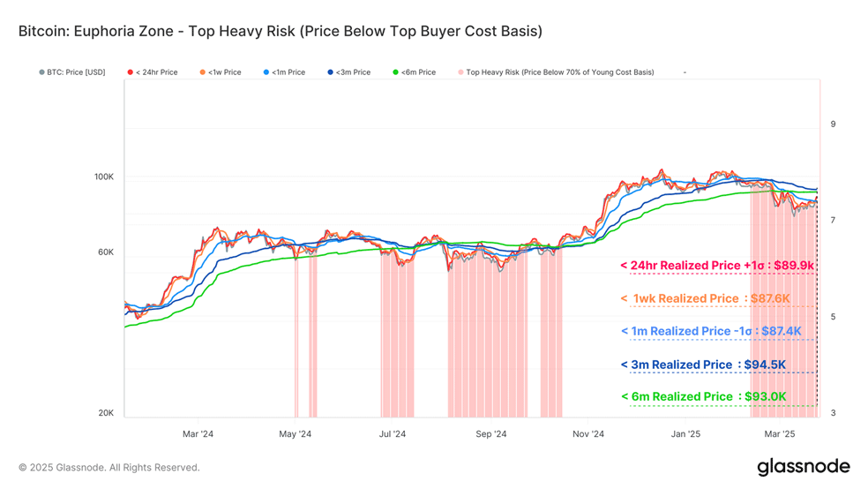Click the chart title text
This screenshot has width=868, height=489.
tap(281, 31)
